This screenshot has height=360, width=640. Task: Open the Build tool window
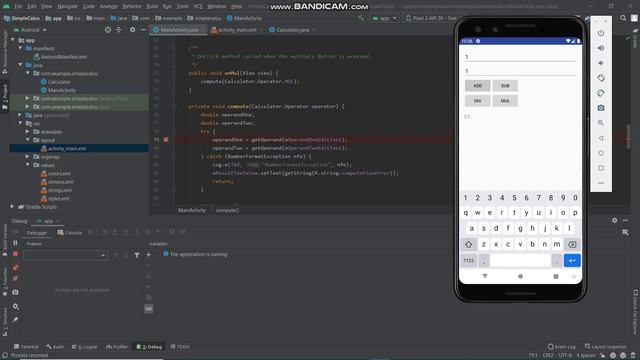click(x=55, y=347)
